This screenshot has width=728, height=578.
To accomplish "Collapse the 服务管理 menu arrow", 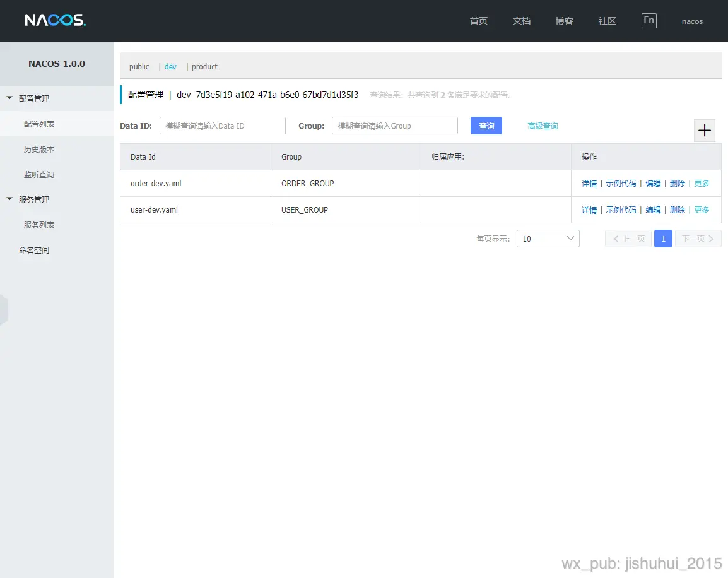I will 9,199.
